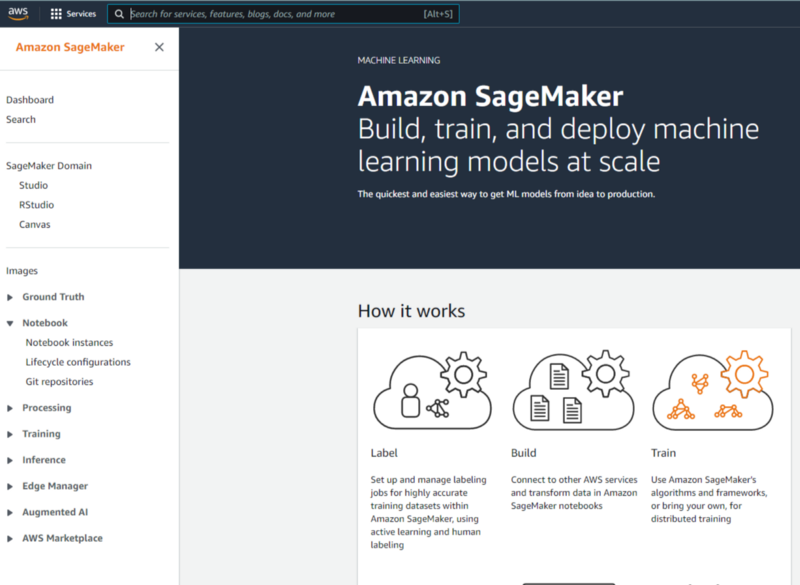
Task: Select Lifecycle configurations
Action: pyautogui.click(x=78, y=362)
